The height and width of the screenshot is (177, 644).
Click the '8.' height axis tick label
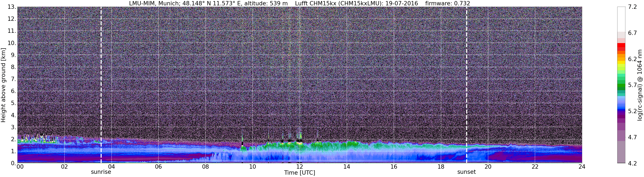[13, 67]
